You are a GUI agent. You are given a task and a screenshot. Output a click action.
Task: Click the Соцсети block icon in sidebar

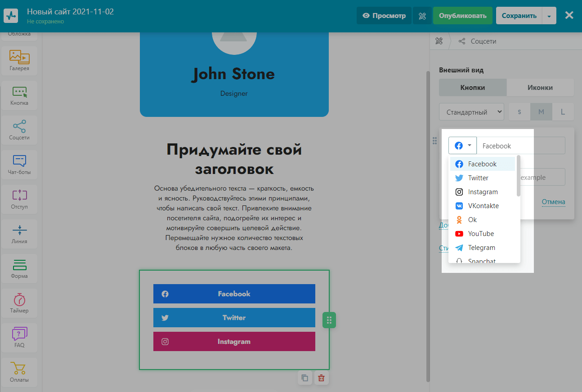[19, 130]
